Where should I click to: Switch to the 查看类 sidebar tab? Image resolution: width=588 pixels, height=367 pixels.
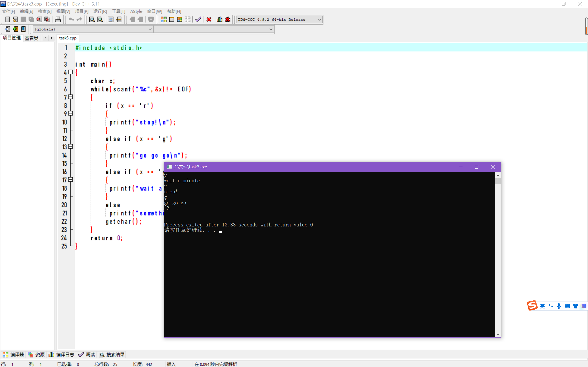coord(31,38)
